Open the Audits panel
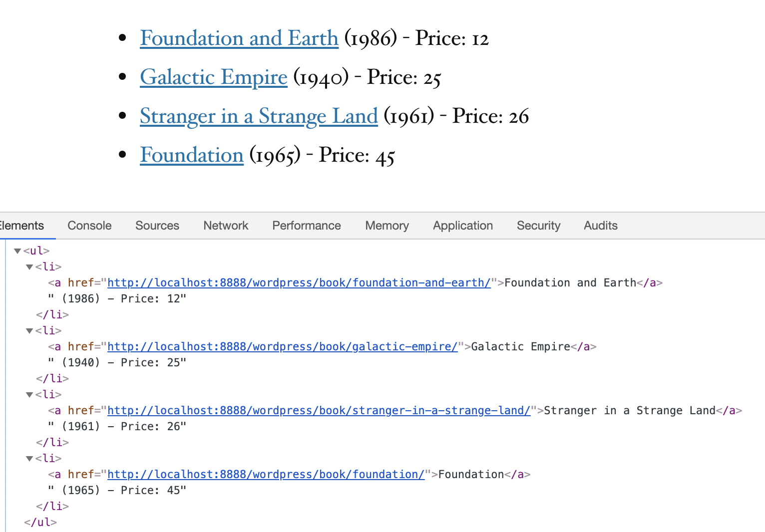 pyautogui.click(x=600, y=226)
